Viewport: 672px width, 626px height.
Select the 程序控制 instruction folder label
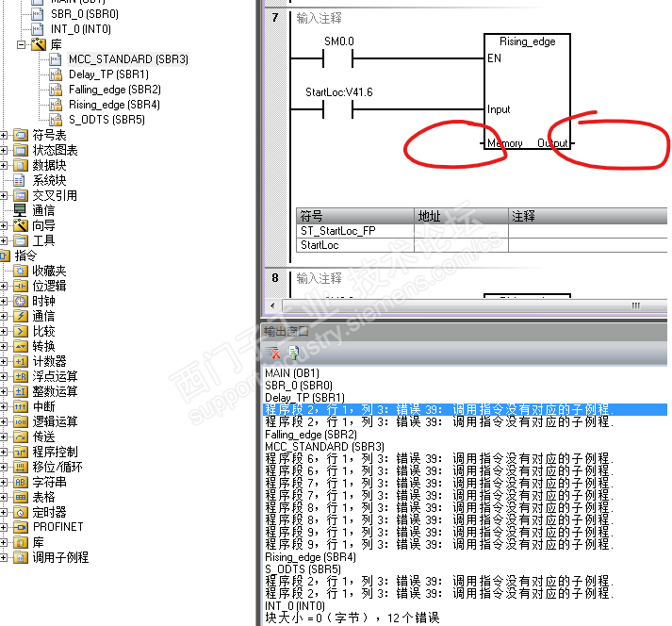[x=55, y=452]
